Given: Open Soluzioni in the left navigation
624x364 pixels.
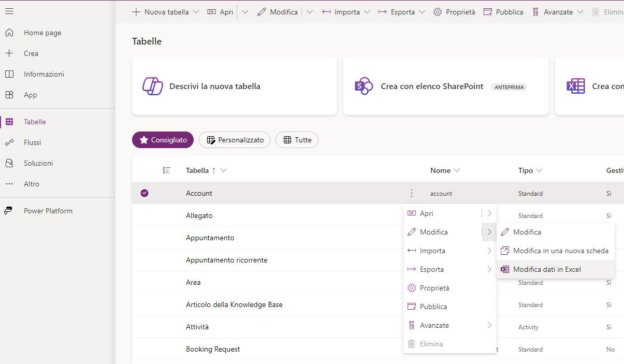Looking at the screenshot, I should click(38, 163).
